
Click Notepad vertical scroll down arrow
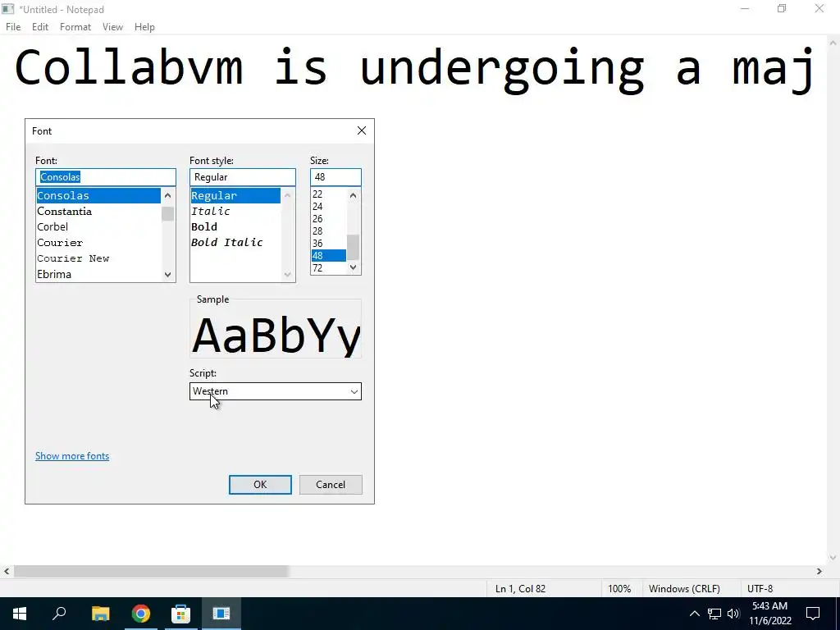pos(833,558)
